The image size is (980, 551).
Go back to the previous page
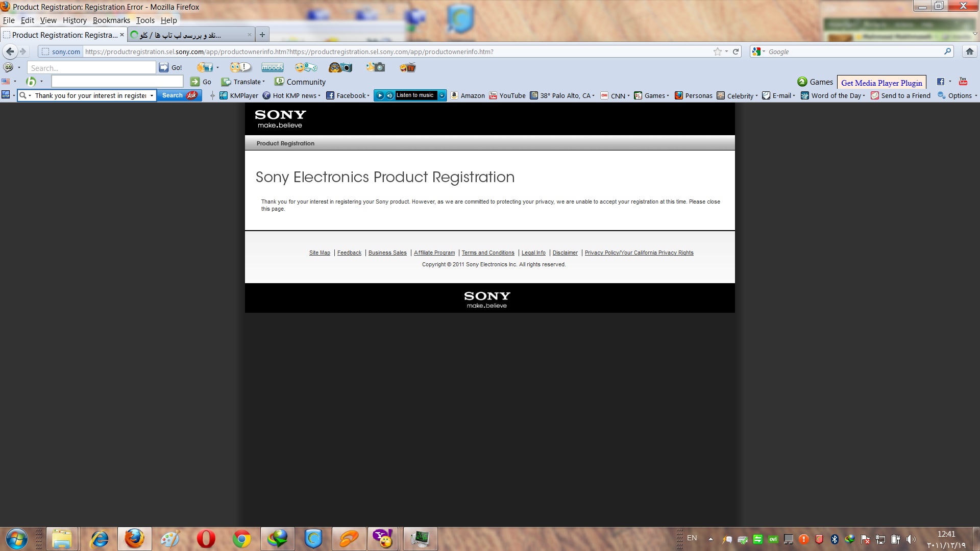pyautogui.click(x=10, y=52)
